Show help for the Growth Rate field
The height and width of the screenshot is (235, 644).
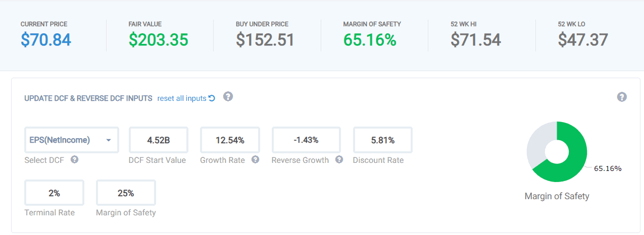pyautogui.click(x=255, y=160)
